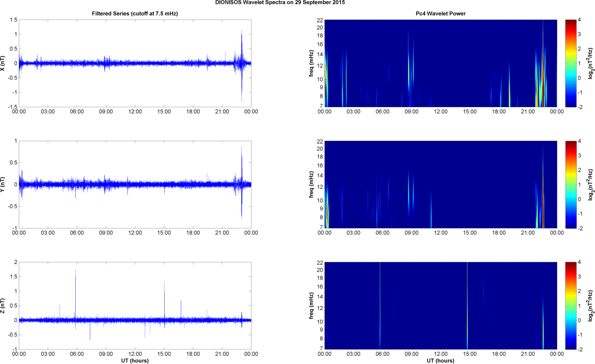Click UT (hours) label under Z series plot
The image size is (595, 364).
pos(135,360)
